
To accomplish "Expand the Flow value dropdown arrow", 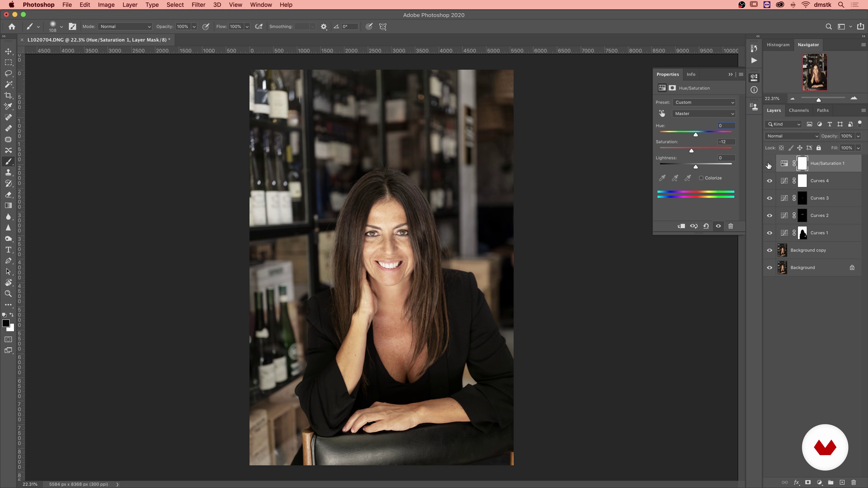I will tap(247, 27).
